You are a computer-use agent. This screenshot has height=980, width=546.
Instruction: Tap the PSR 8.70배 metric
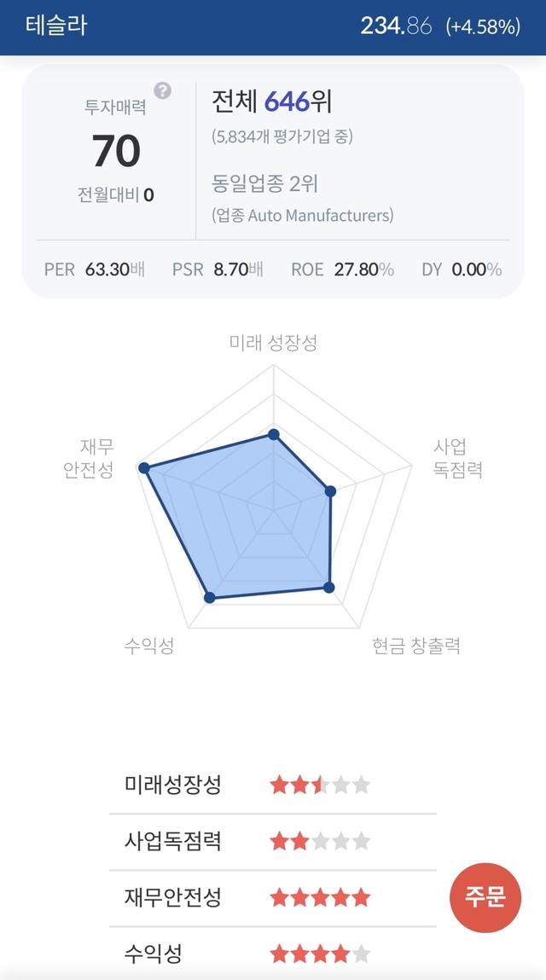(x=218, y=270)
